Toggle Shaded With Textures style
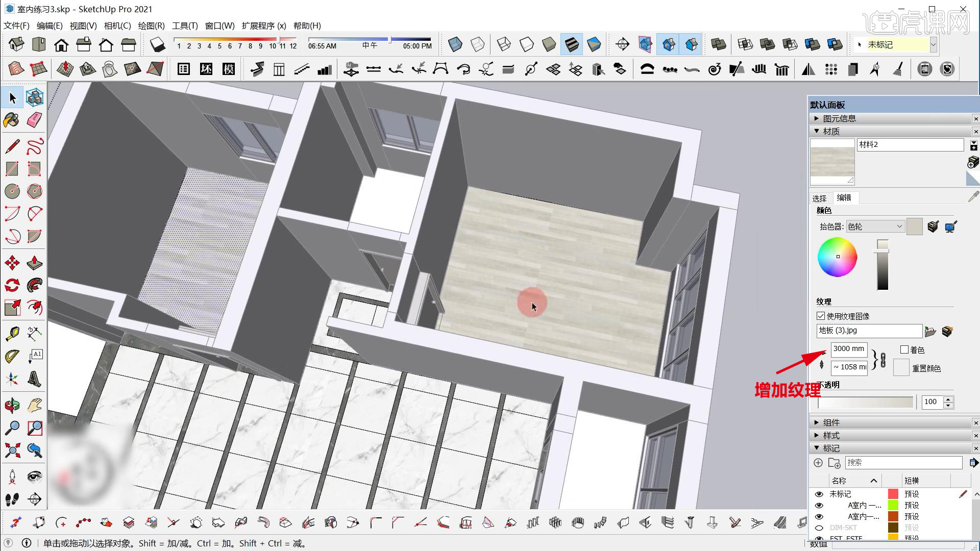This screenshot has height=551, width=980. (x=572, y=44)
